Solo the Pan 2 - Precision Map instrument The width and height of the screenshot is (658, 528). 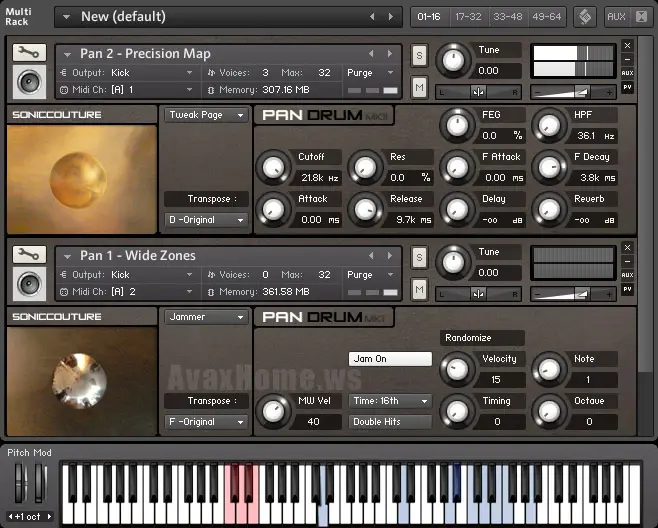tap(419, 55)
